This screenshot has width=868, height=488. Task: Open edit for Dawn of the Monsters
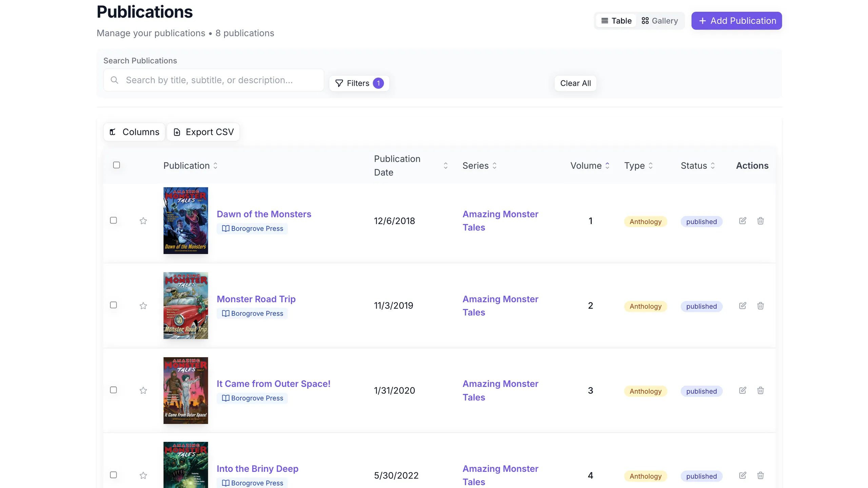pyautogui.click(x=743, y=221)
